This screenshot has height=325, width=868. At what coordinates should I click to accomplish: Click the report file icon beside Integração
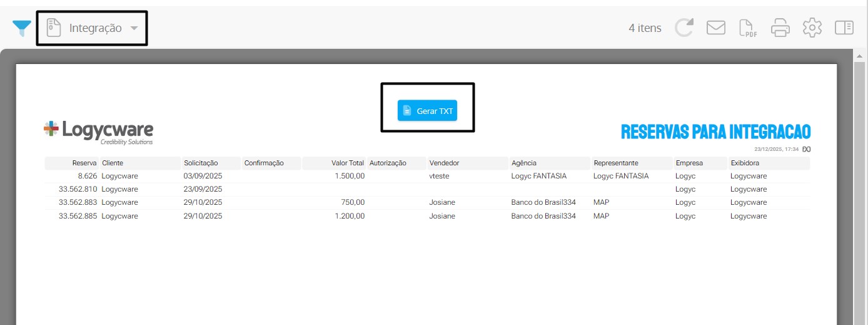(54, 28)
